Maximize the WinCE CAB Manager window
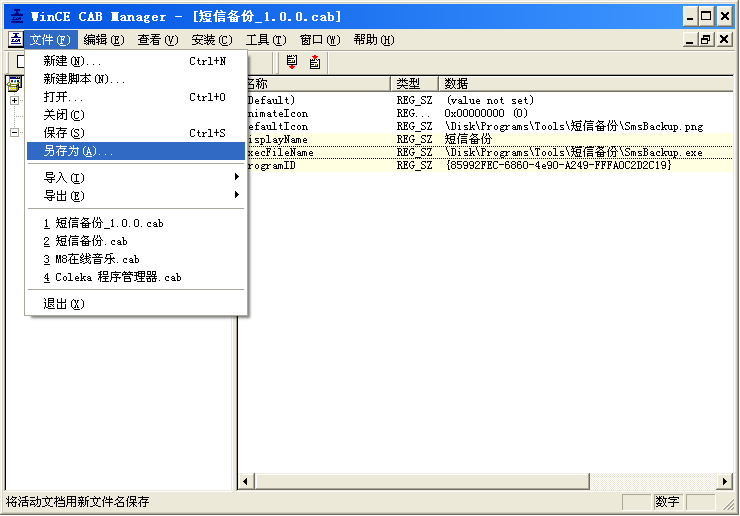The image size is (740, 516). coord(706,17)
